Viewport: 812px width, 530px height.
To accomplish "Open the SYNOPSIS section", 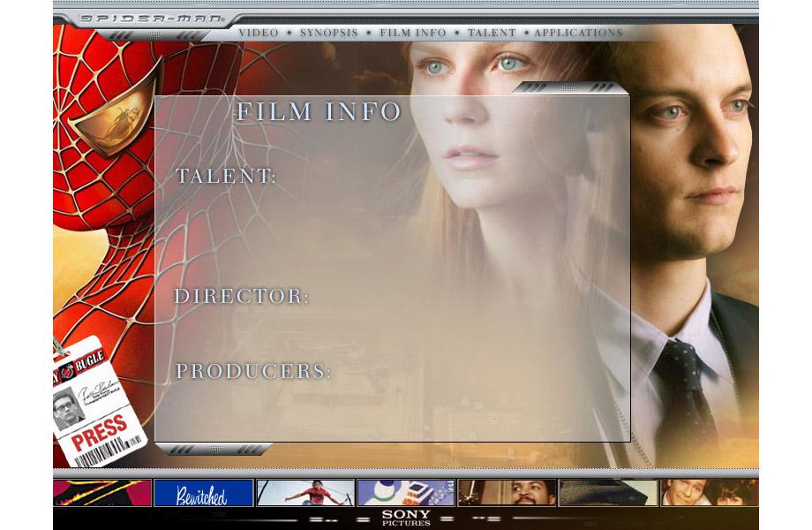I will point(329,33).
